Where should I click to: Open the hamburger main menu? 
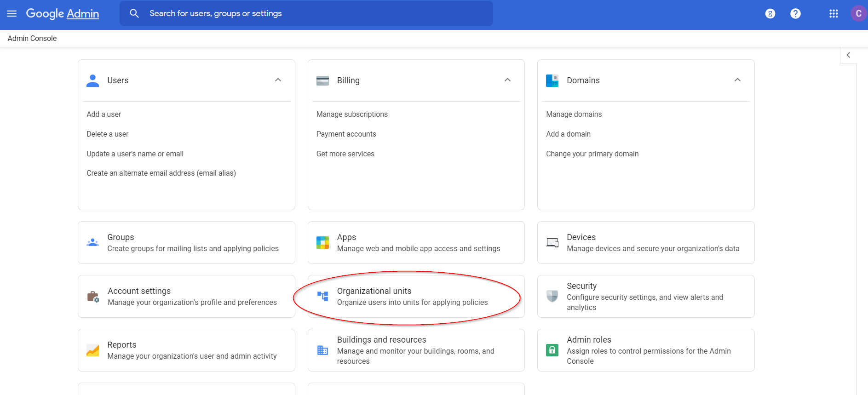pos(12,14)
